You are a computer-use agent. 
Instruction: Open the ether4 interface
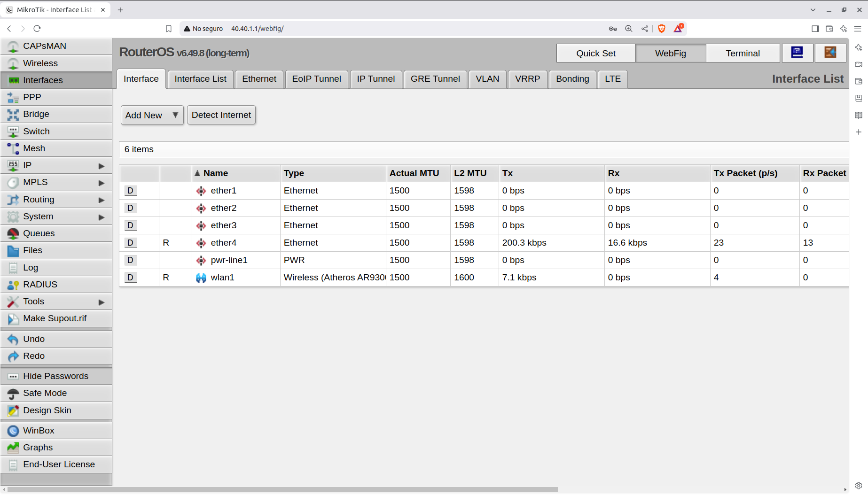coord(223,243)
